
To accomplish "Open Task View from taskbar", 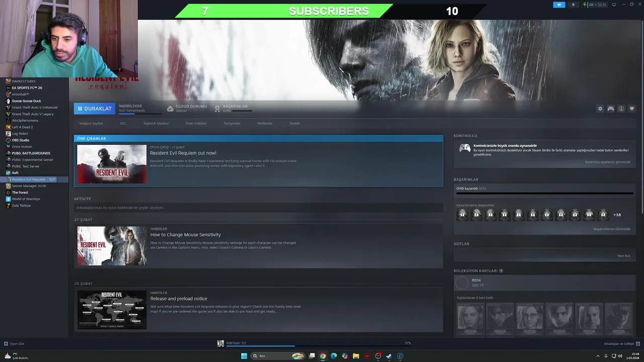I will [x=311, y=356].
